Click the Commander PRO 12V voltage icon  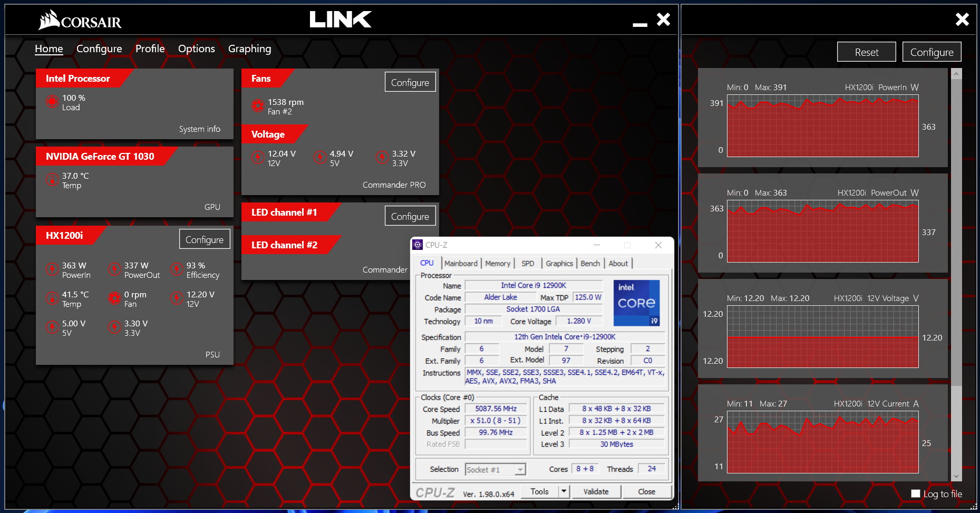257,157
